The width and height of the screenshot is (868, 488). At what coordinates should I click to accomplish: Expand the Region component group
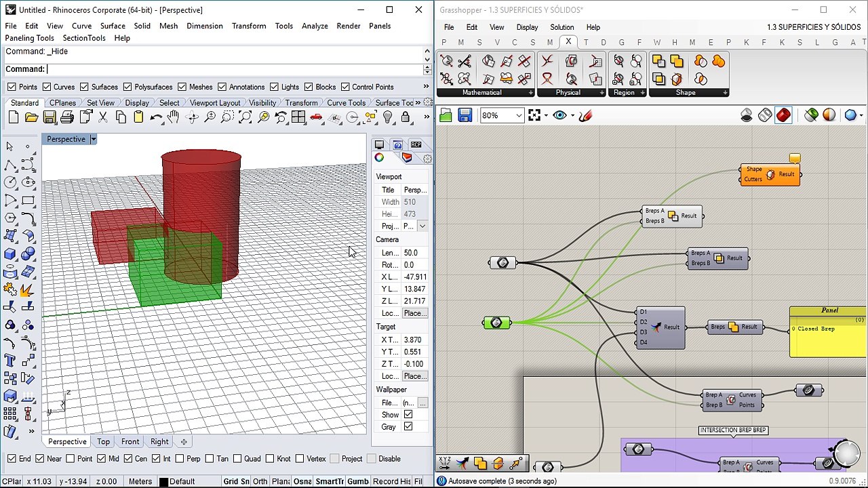[642, 93]
